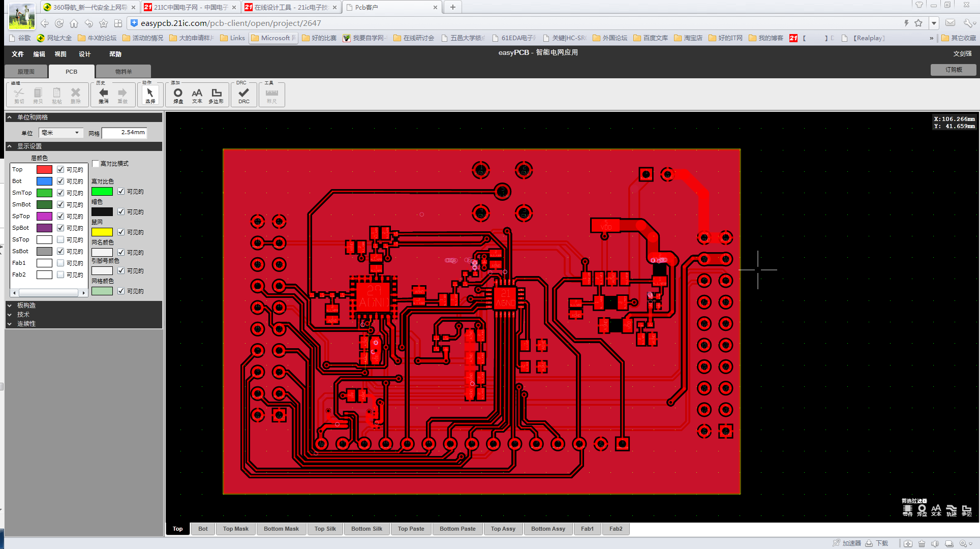Toggle the pad (焊盘) selection filter
Viewport: 980px width, 549px height.
coord(922,510)
